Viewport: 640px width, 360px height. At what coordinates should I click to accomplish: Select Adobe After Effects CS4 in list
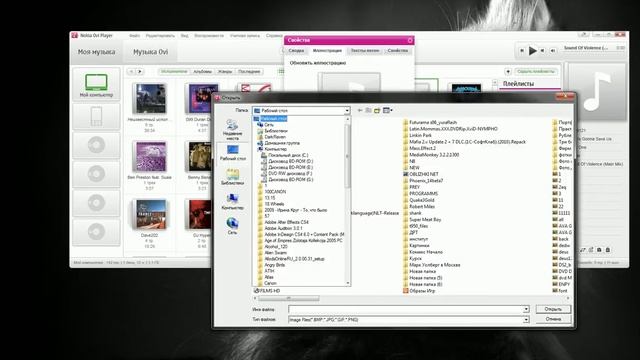pyautogui.click(x=283, y=222)
